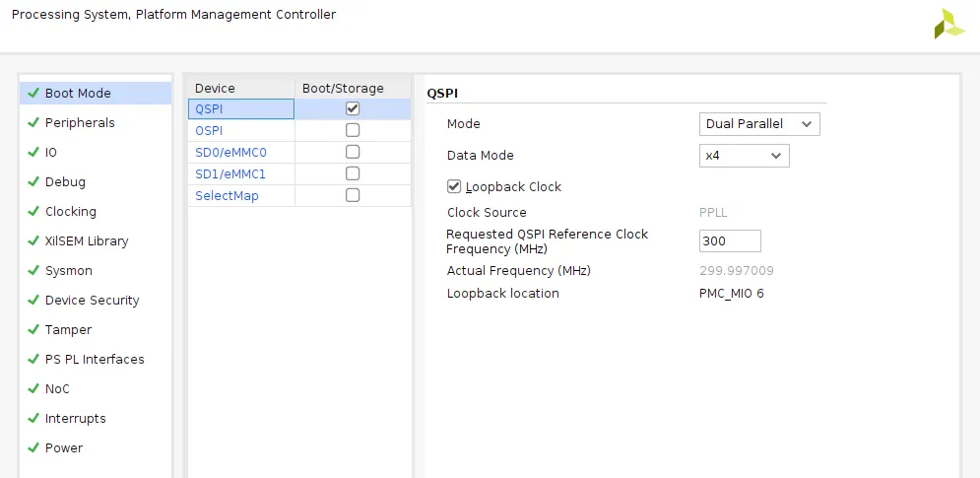Switch to the Peripherals page
Screen dimensions: 980x478
tap(80, 123)
